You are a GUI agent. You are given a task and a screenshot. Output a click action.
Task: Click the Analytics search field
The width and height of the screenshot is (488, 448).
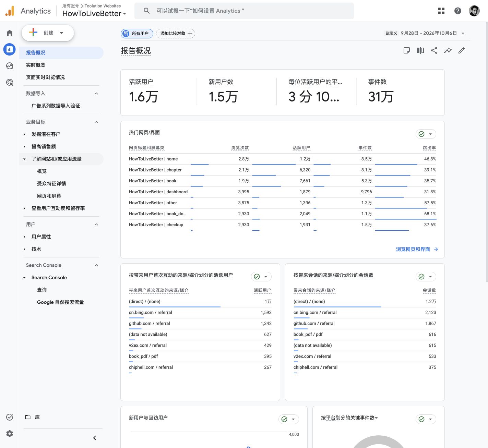tap(244, 11)
